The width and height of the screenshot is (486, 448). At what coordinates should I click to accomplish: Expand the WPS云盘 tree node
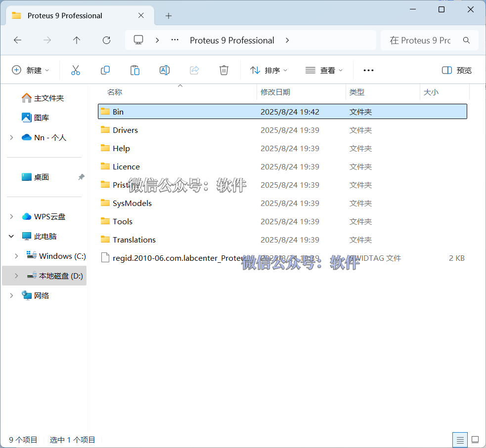(x=11, y=216)
